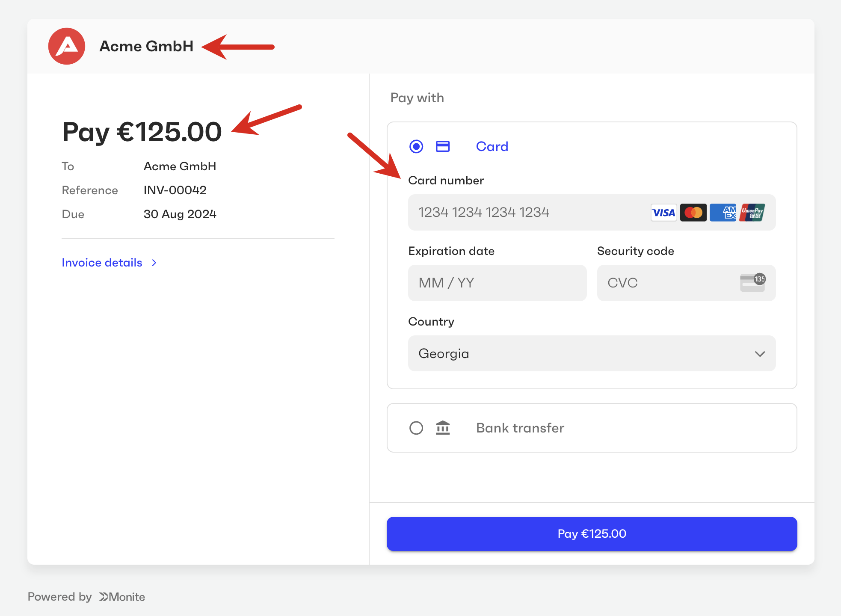Choose the Card payment option label

492,147
